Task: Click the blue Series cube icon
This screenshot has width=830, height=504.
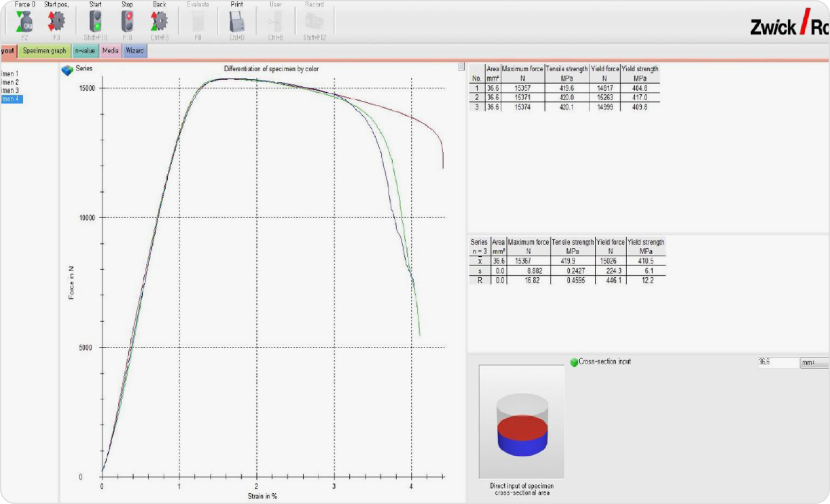Action: tap(67, 70)
